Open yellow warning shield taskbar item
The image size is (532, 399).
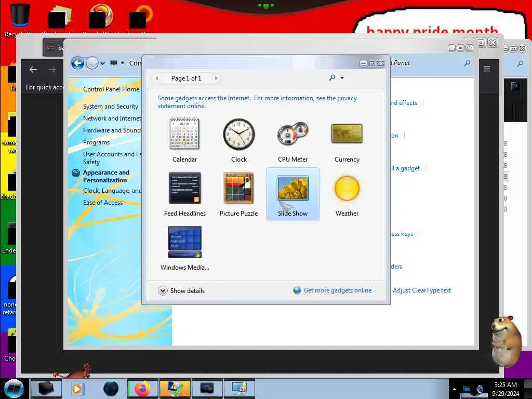175,389
